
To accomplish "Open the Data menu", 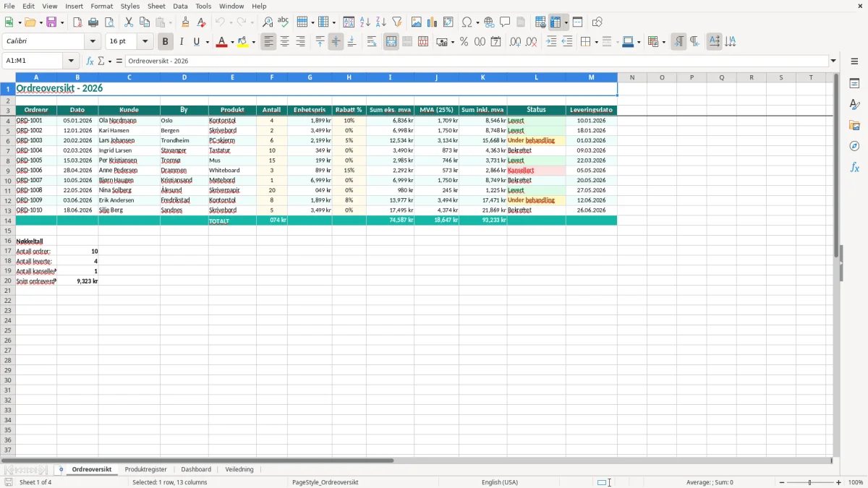I will [180, 6].
